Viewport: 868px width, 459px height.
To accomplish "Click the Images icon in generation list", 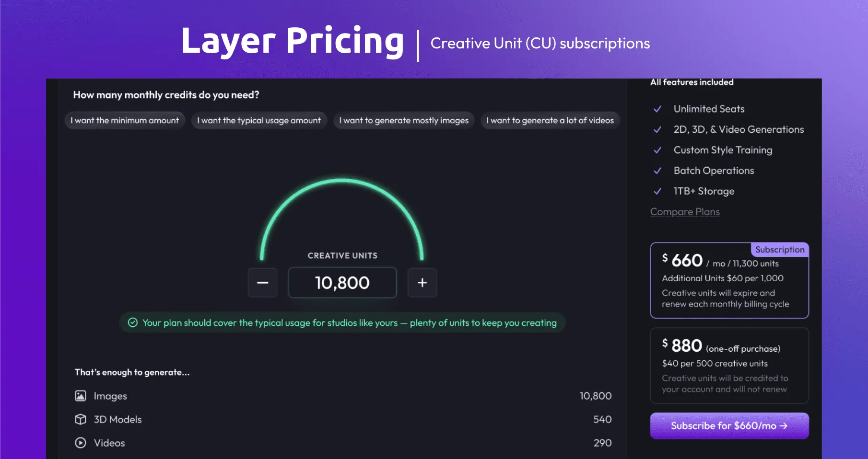I will point(81,396).
